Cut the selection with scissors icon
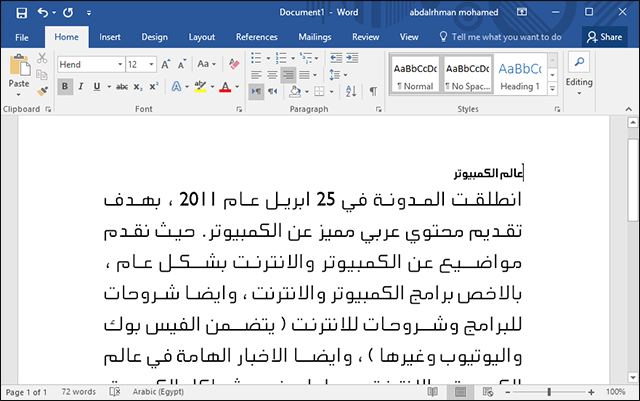This screenshot has width=640, height=401. (42, 58)
